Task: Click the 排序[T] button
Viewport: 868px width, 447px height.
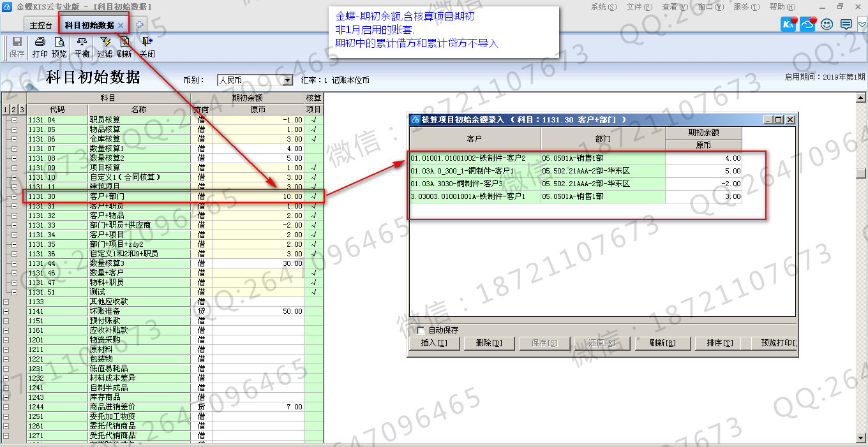Action: pos(719,343)
